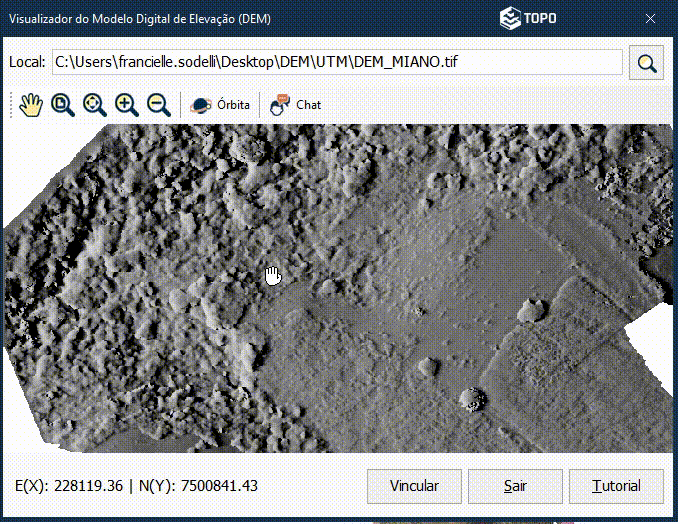Activate the Pan hand tool
Viewport: 680px width, 524px height.
(31, 104)
